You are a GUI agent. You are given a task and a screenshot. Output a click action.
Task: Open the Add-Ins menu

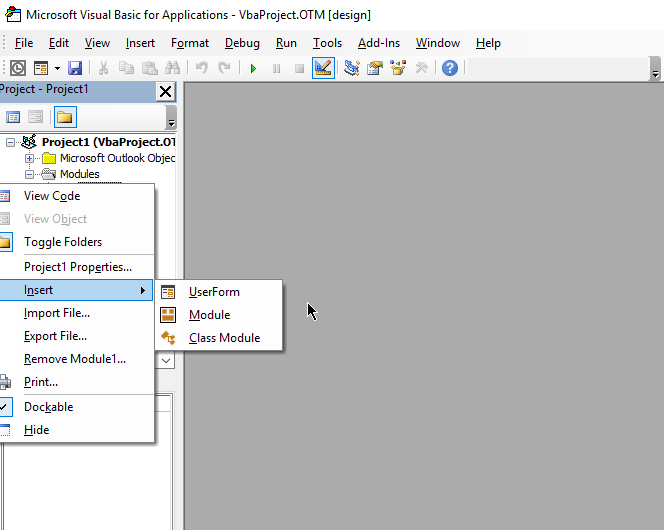tap(379, 43)
